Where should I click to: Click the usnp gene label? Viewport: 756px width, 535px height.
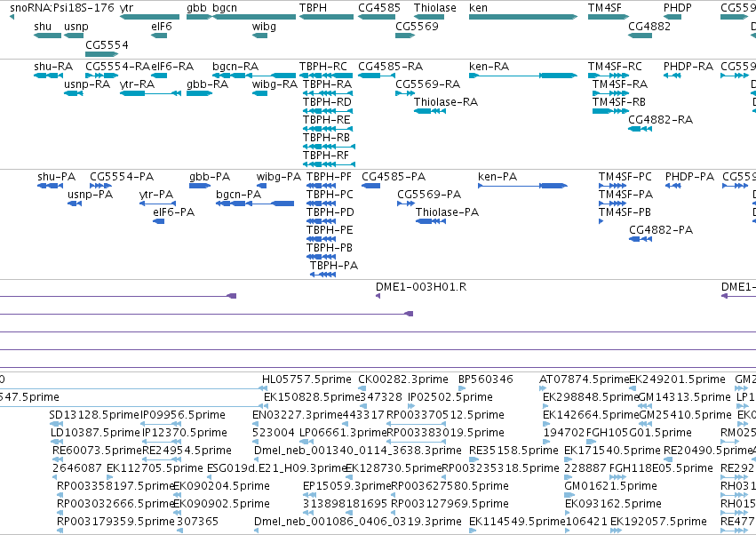pyautogui.click(x=76, y=27)
